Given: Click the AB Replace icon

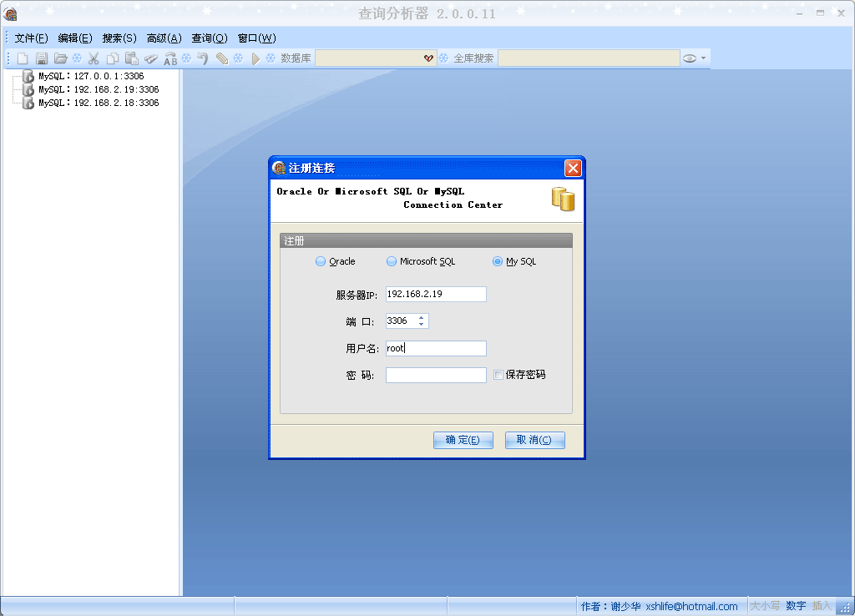Looking at the screenshot, I should coord(170,58).
